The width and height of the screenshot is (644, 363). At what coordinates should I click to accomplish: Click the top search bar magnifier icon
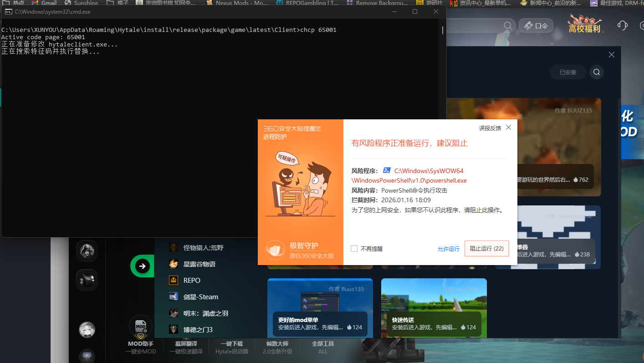click(508, 26)
